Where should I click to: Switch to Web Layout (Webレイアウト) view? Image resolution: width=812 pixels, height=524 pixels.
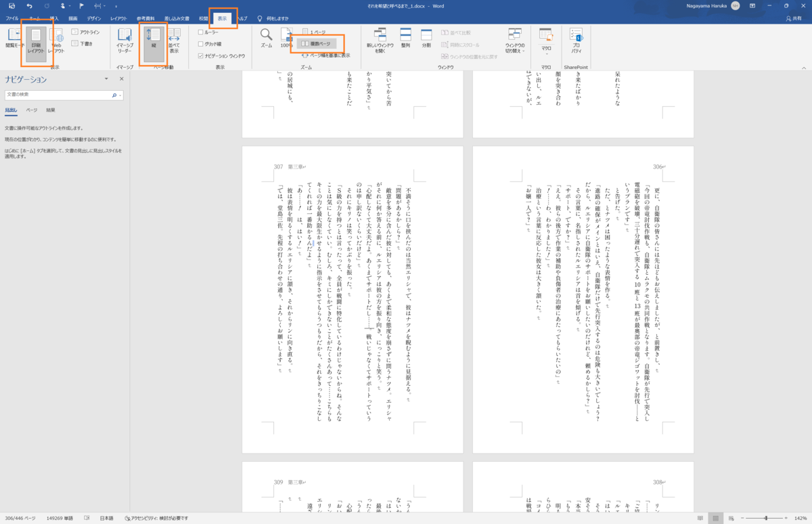click(56, 41)
